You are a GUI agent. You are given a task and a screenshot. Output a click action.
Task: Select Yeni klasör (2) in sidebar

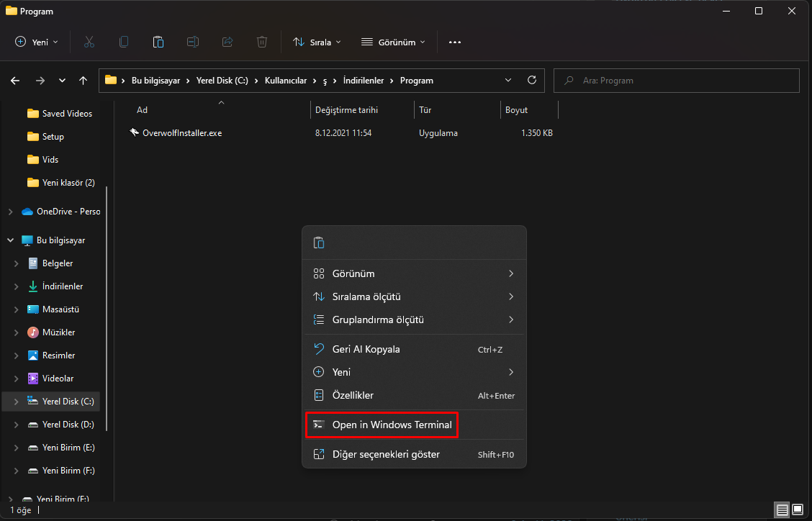61,182
